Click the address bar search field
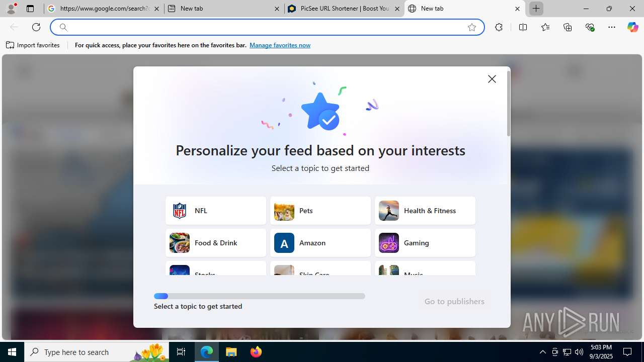Viewport: 644px width, 362px height. (267, 27)
